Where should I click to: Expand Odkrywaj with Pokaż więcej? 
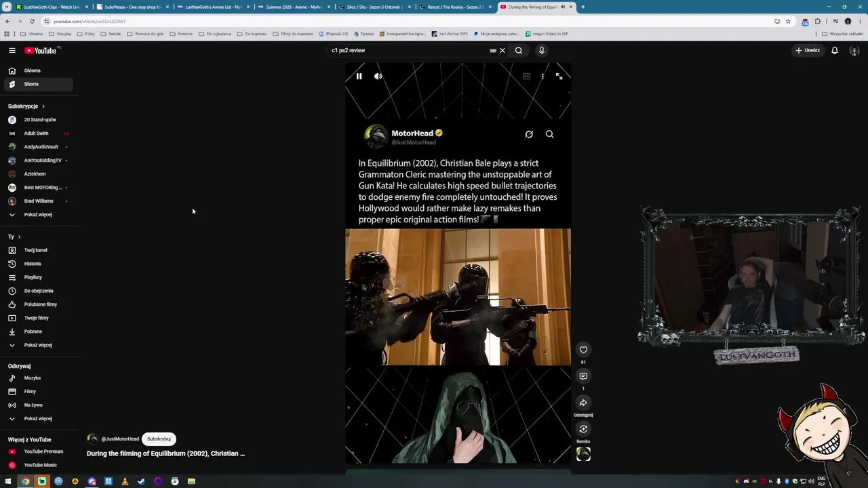tap(37, 419)
